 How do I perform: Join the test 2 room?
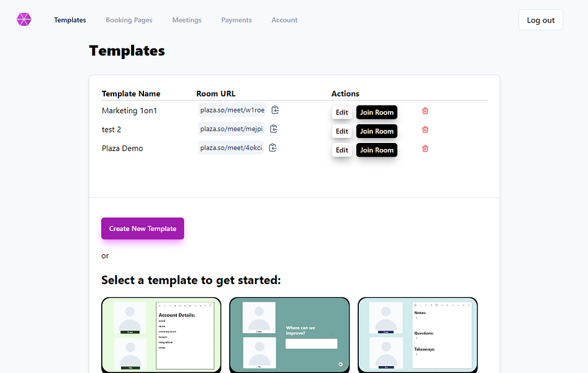coord(376,131)
